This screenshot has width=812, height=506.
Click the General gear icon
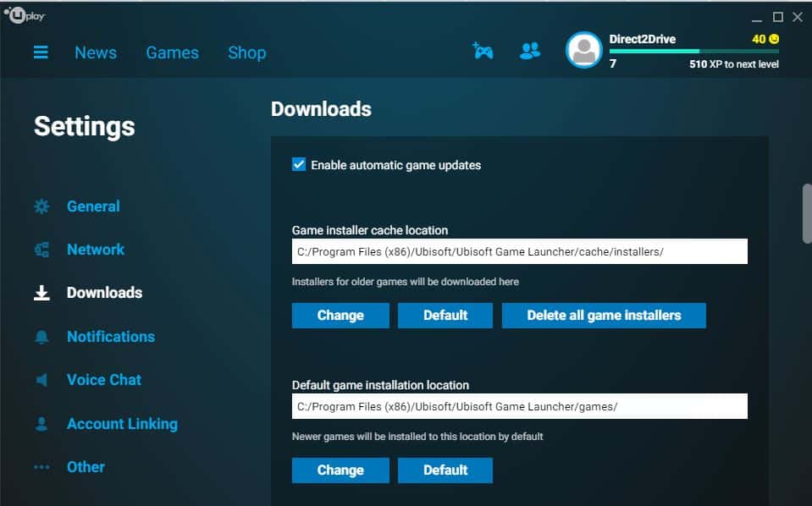pos(41,206)
